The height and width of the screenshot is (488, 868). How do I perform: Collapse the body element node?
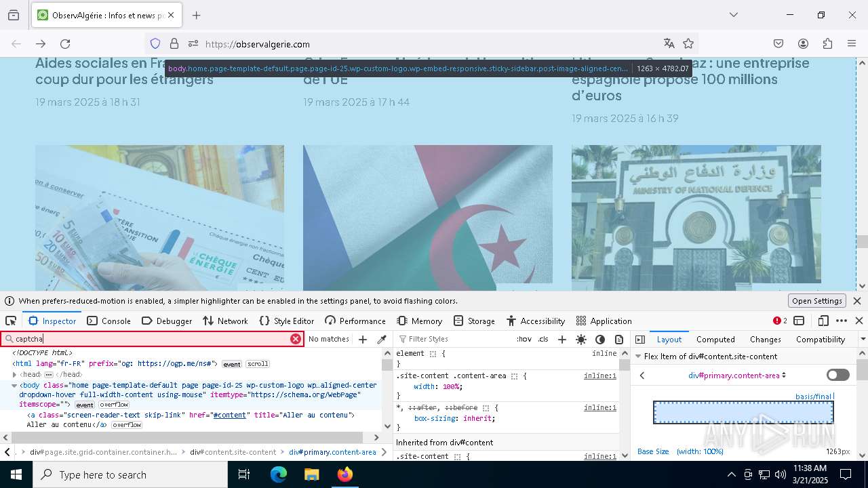click(14, 385)
